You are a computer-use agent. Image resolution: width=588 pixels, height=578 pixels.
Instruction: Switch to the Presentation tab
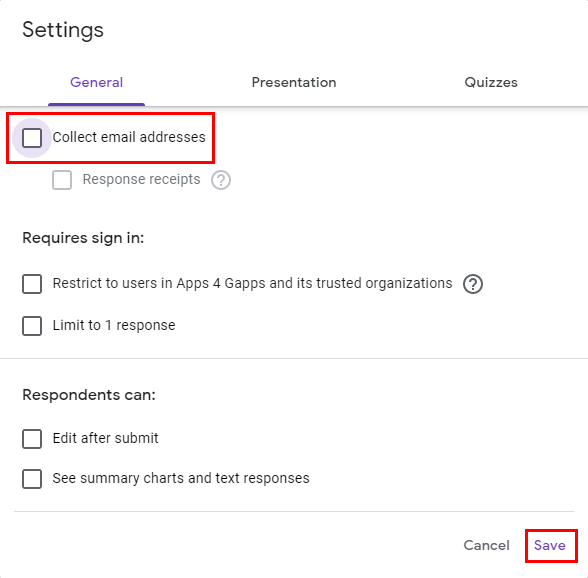click(294, 82)
